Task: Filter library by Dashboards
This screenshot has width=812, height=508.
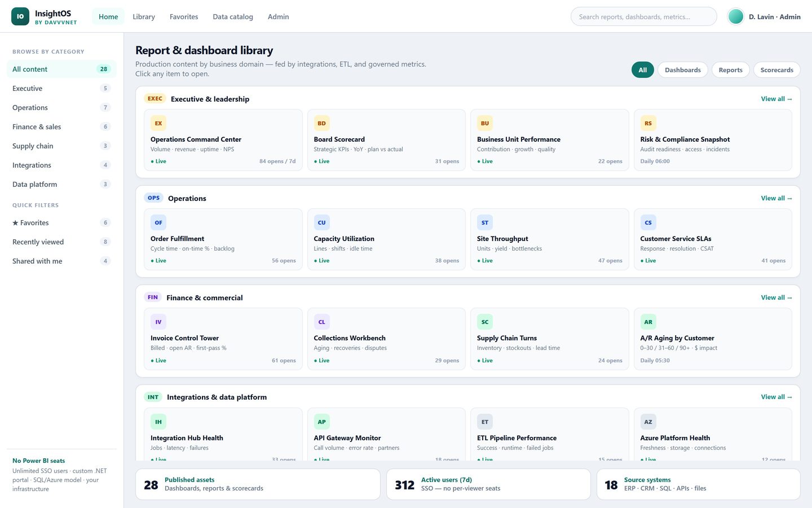Action: tap(682, 70)
